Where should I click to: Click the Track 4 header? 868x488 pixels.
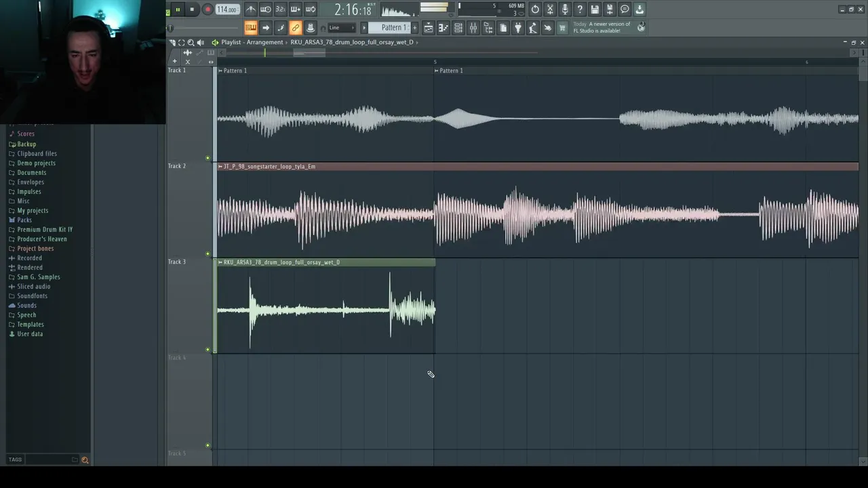[189, 400]
